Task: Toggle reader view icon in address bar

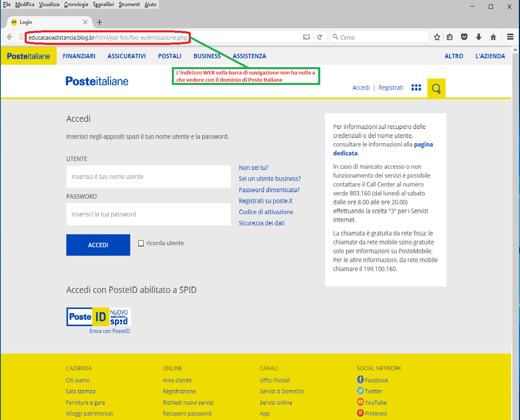Action: [x=307, y=37]
